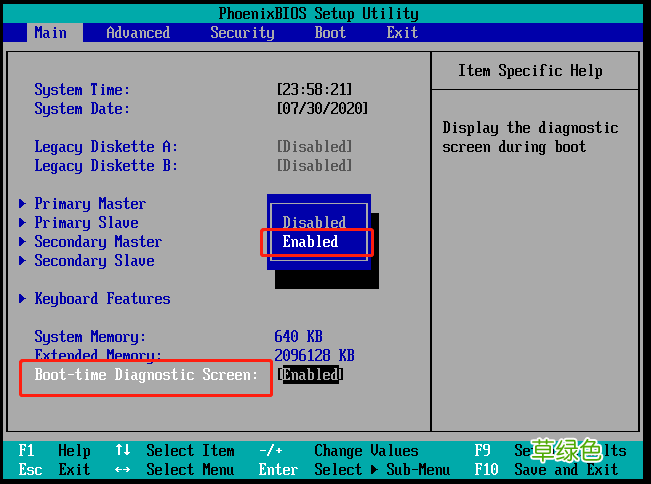Click the diagnostic screen help description
The width and height of the screenshot is (651, 484).
(530, 137)
